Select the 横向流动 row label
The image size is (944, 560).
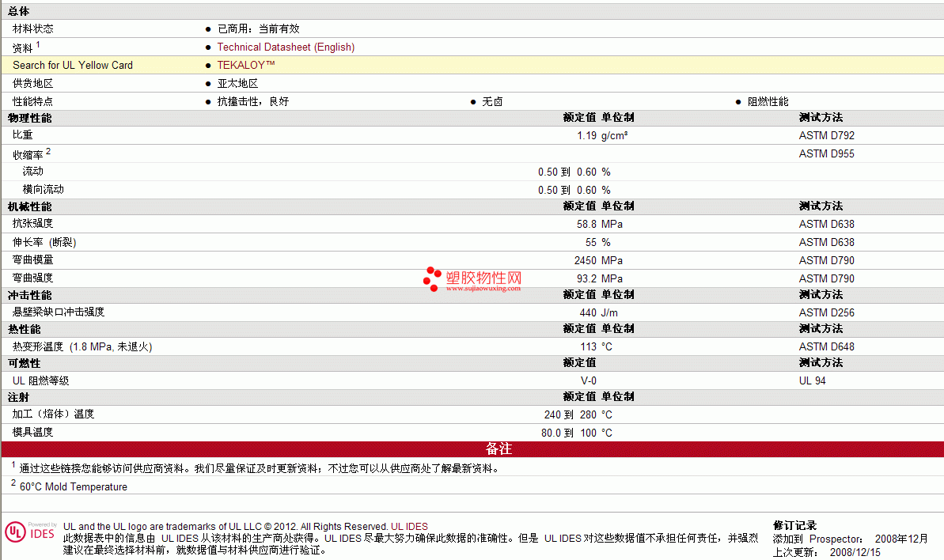point(44,190)
